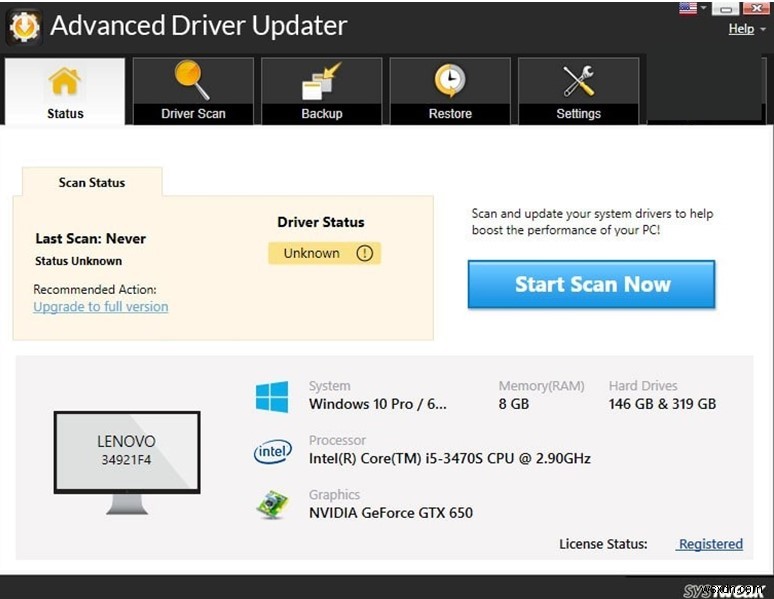Screen dimensions: 774x599
Task: Follow the Upgrade to full version link
Action: 101,307
